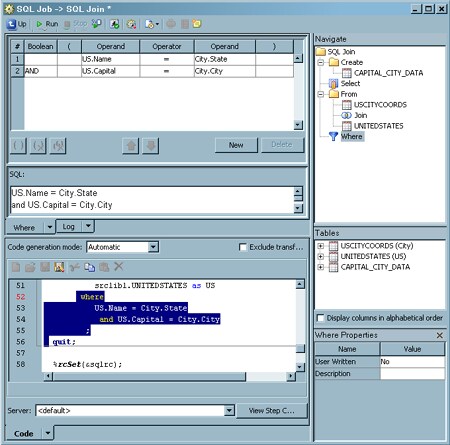This screenshot has width=450, height=445.
Task: Collapse the From folder in Navigate
Action: (x=321, y=94)
